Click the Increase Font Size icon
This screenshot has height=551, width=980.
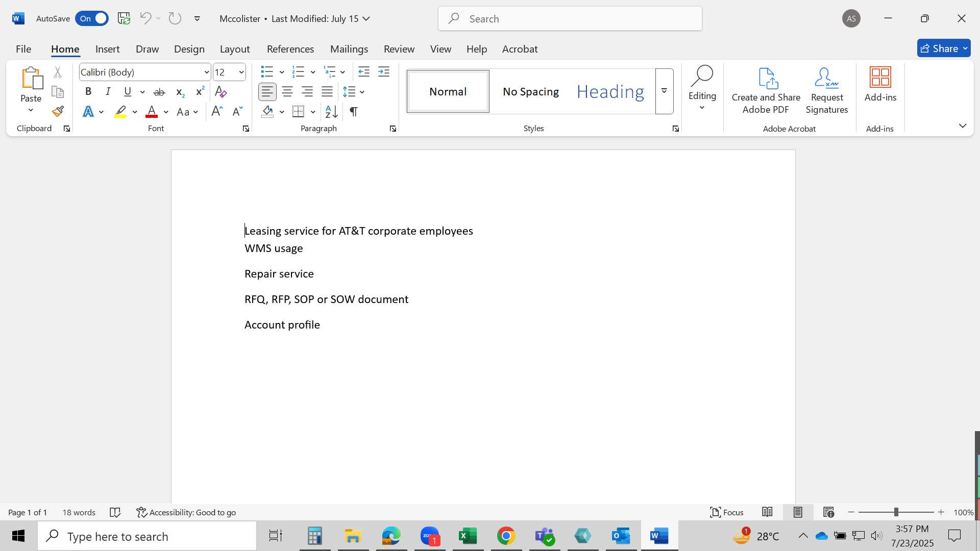point(217,111)
